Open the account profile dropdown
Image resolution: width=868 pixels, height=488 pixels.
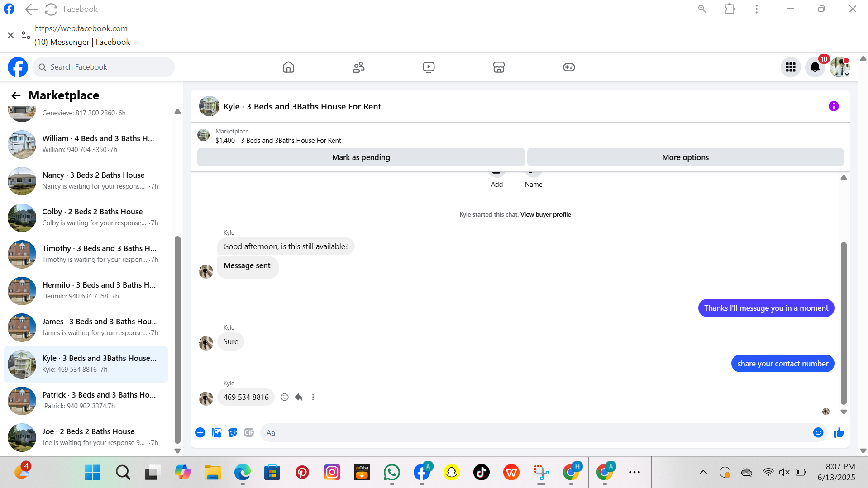pos(839,67)
